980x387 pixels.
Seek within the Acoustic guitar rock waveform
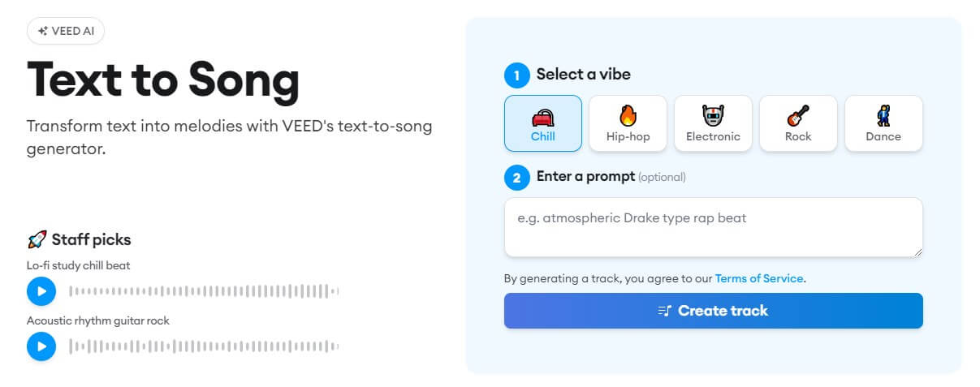pyautogui.click(x=203, y=346)
